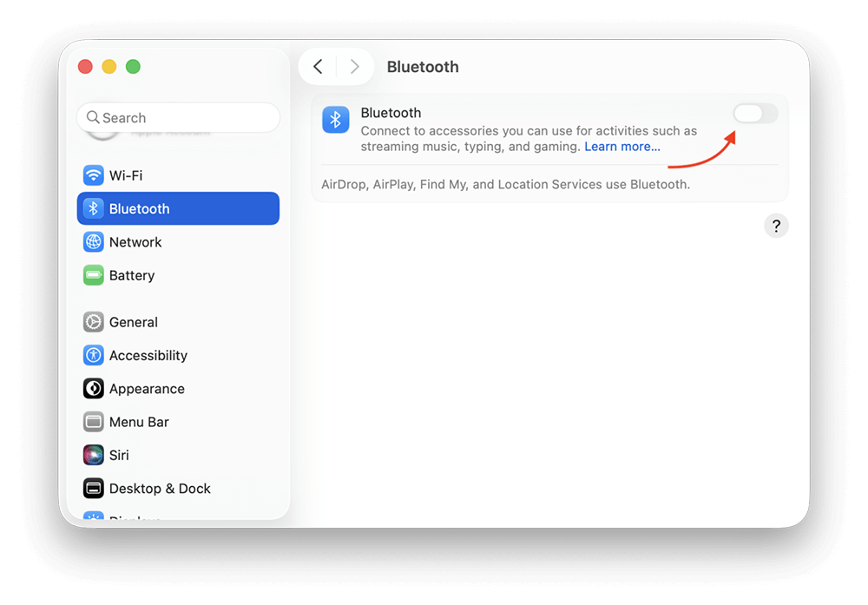
Task: Click the Bluetooth icon beside the main heading
Action: tap(336, 120)
